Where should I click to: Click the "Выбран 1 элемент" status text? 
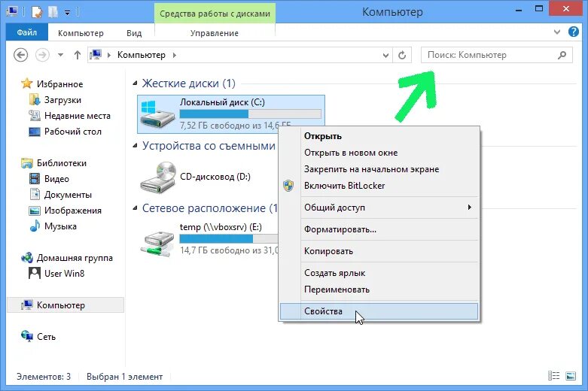124,377
